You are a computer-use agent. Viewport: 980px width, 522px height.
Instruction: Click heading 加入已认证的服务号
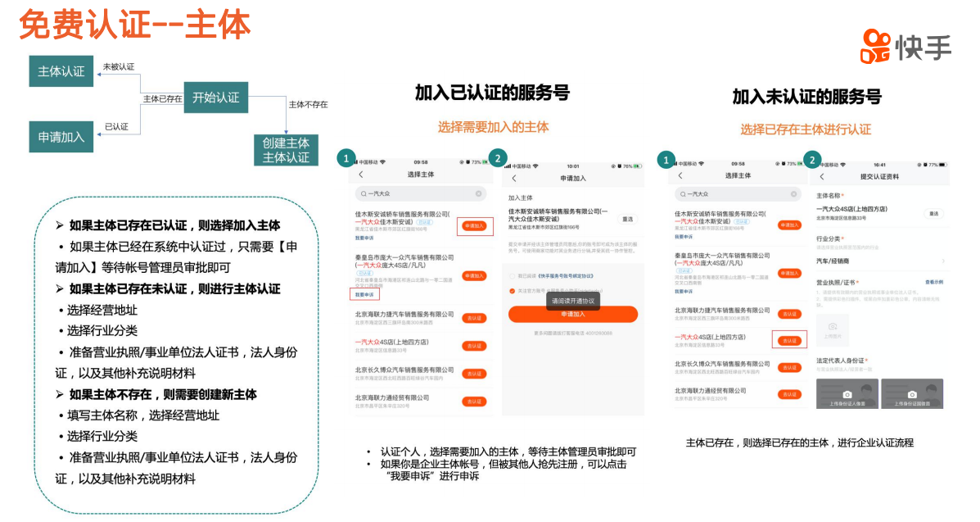tap(493, 93)
